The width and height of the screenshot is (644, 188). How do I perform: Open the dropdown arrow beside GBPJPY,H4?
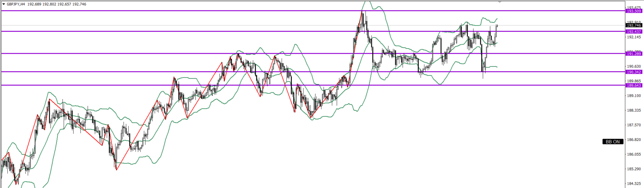(x=4, y=4)
